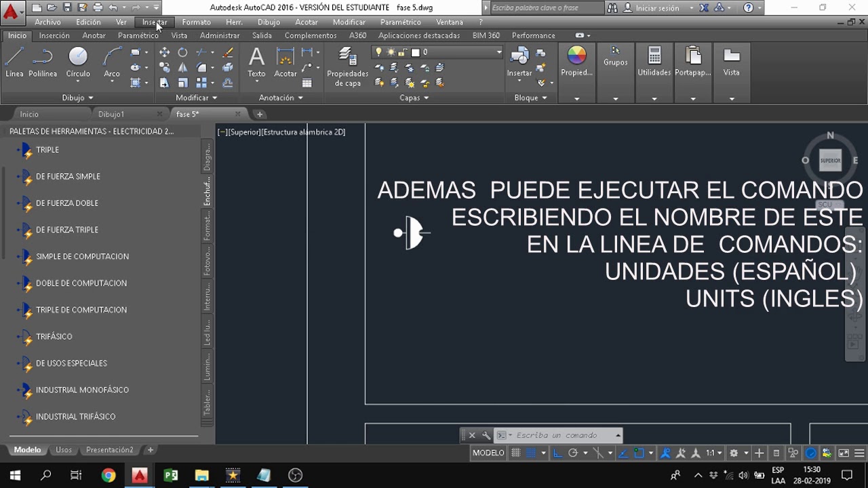Click the Scale tool icon in Modificar

click(x=182, y=83)
